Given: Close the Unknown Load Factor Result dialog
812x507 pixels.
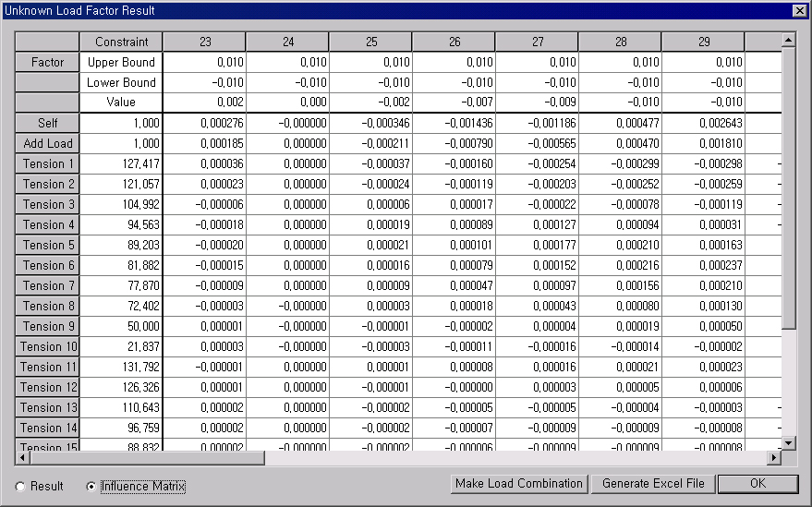Looking at the screenshot, I should click(799, 11).
